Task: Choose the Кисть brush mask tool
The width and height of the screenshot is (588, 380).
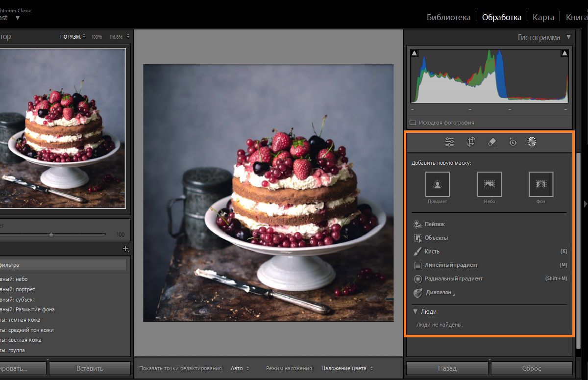Action: (x=432, y=252)
